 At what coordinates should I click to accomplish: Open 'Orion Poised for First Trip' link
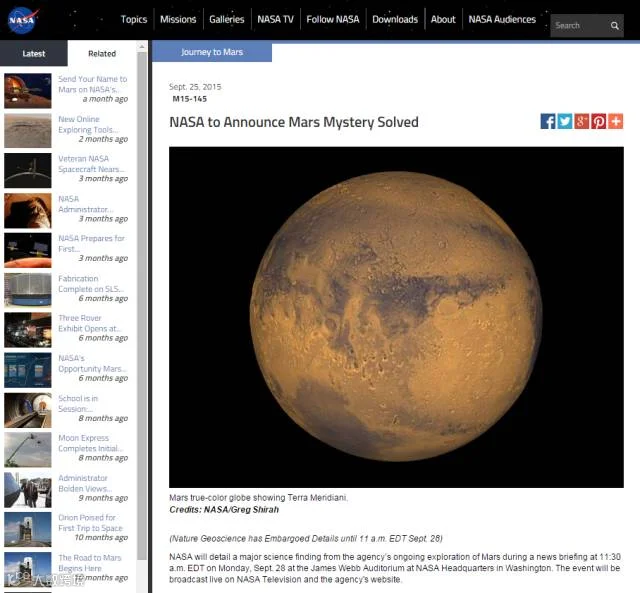(90, 522)
